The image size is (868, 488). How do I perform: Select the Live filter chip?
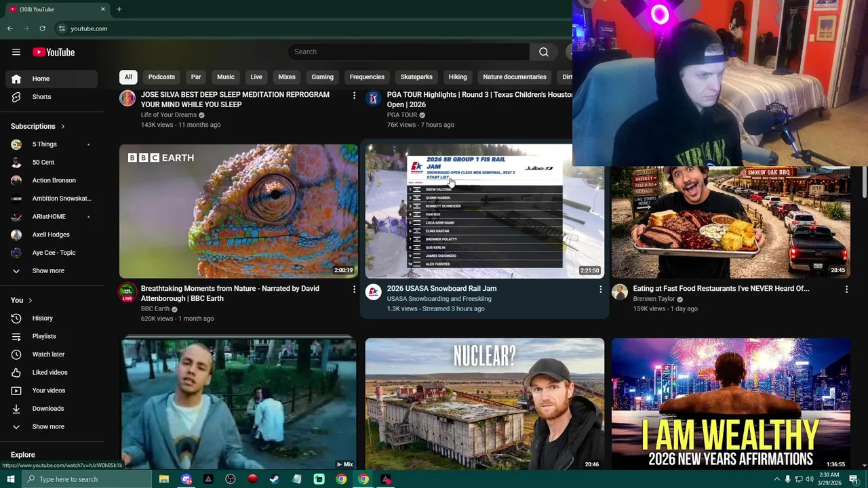pyautogui.click(x=256, y=77)
